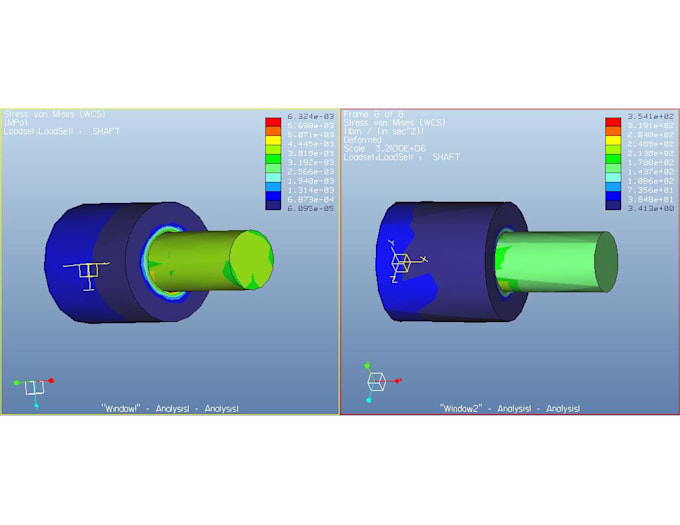Click the (MPa) units label in Window1
This screenshot has height=525, width=680.
16,123
